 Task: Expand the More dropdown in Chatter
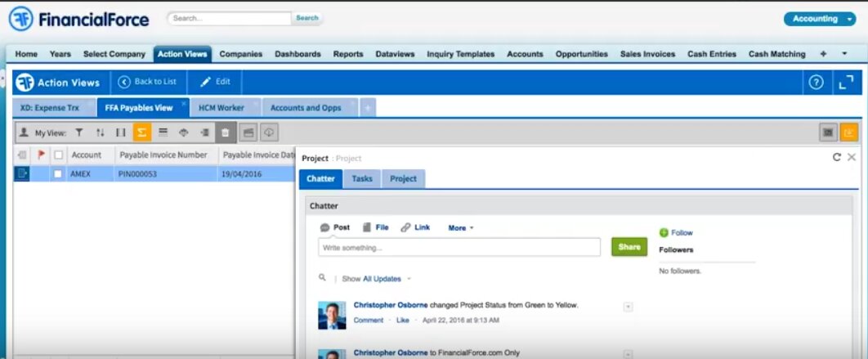coord(461,228)
